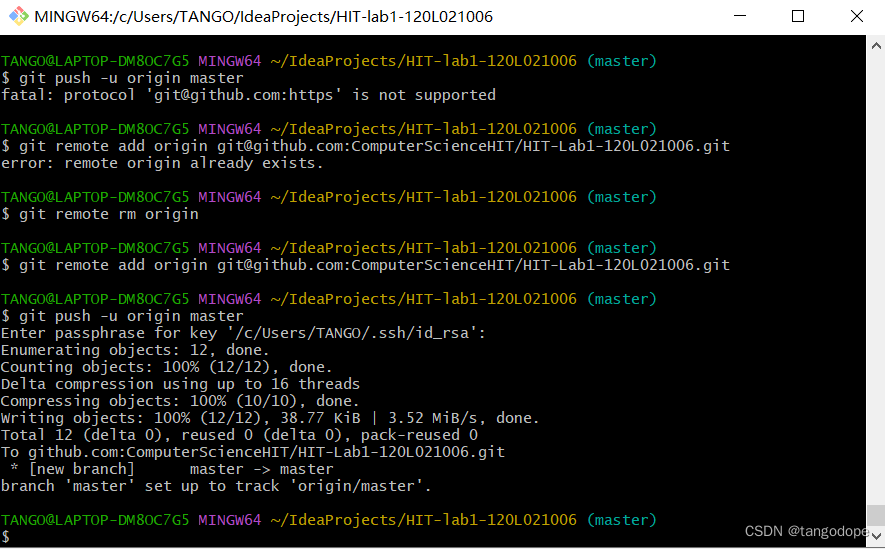Click the 'Enumerating objects: 12, done.' line
This screenshot has height=549, width=885.
click(x=135, y=350)
